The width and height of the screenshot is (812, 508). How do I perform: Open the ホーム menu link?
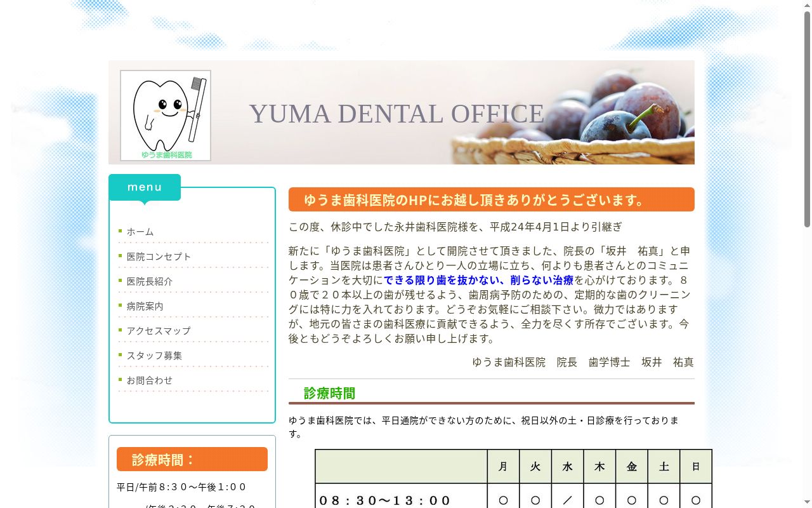(x=140, y=232)
